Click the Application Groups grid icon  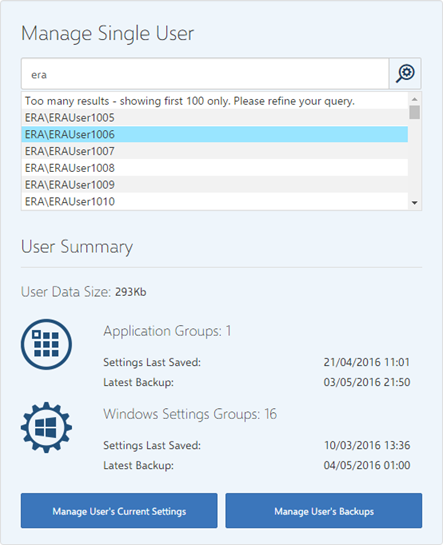pyautogui.click(x=47, y=344)
